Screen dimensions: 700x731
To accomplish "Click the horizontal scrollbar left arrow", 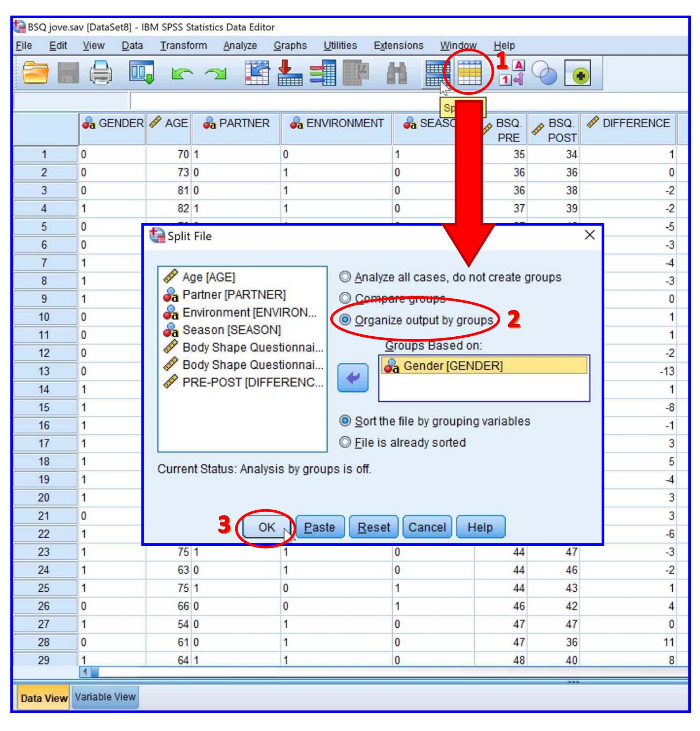I will (x=85, y=672).
